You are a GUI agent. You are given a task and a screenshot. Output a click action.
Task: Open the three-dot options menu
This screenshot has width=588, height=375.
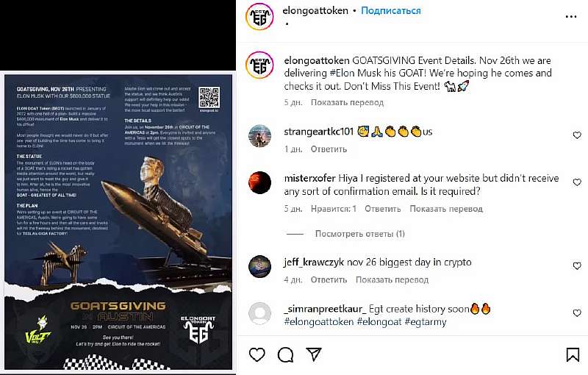point(571,16)
